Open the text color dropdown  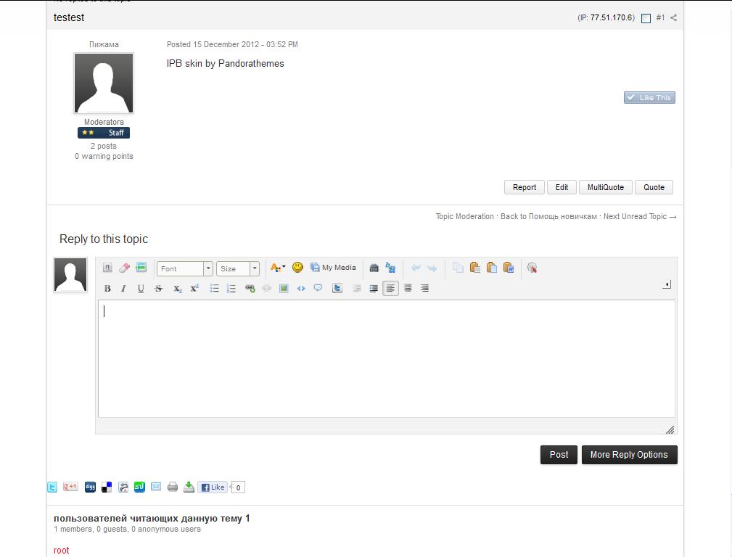point(278,268)
